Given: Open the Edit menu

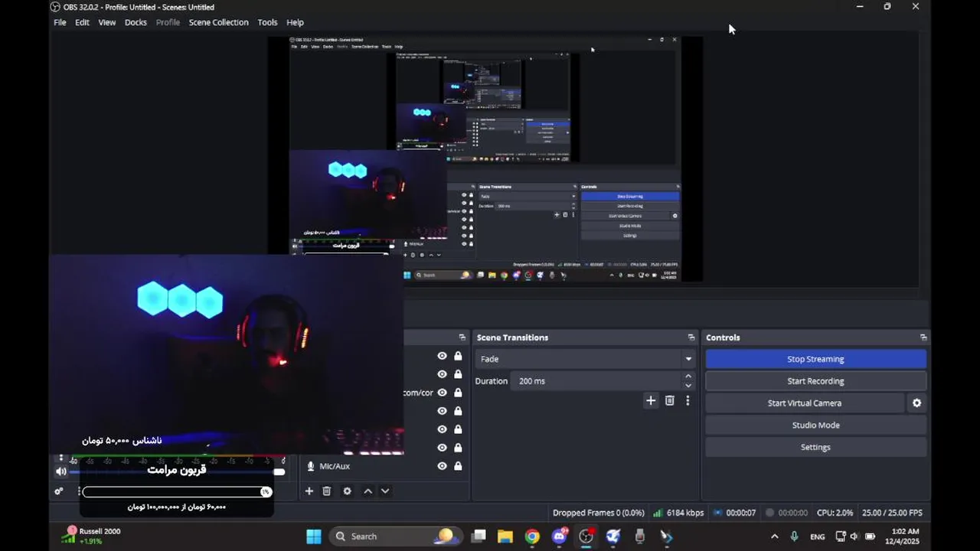Looking at the screenshot, I should click(x=82, y=22).
